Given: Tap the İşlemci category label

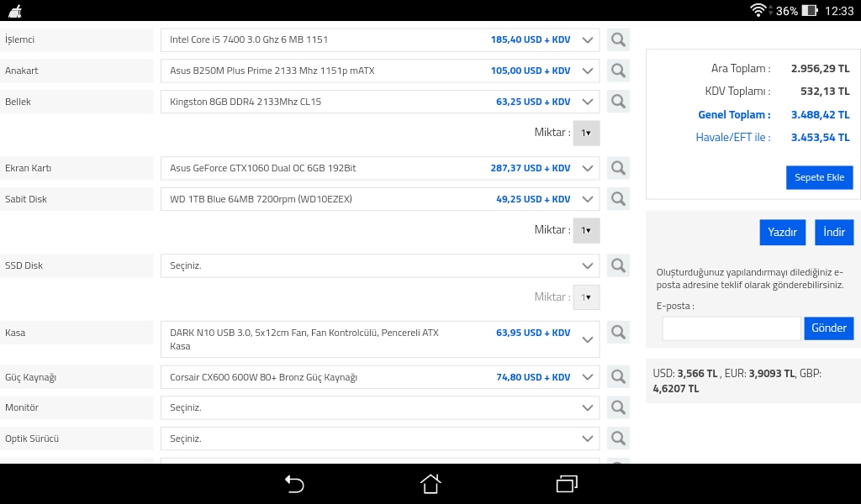Looking at the screenshot, I should (20, 40).
